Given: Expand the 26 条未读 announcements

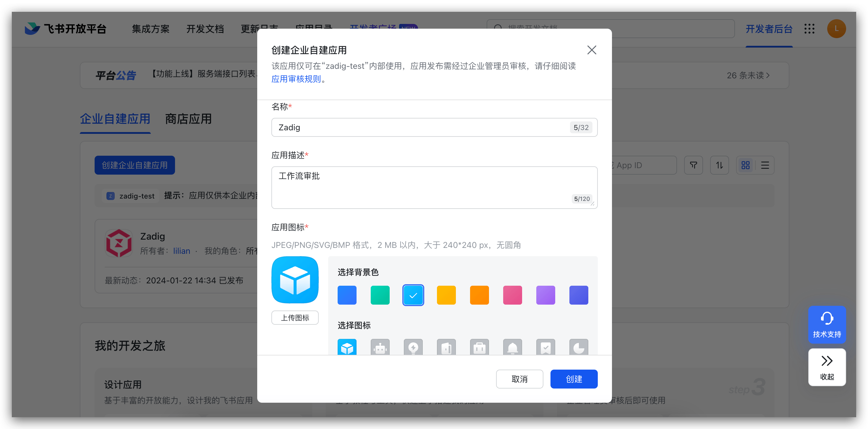Looking at the screenshot, I should coord(748,75).
